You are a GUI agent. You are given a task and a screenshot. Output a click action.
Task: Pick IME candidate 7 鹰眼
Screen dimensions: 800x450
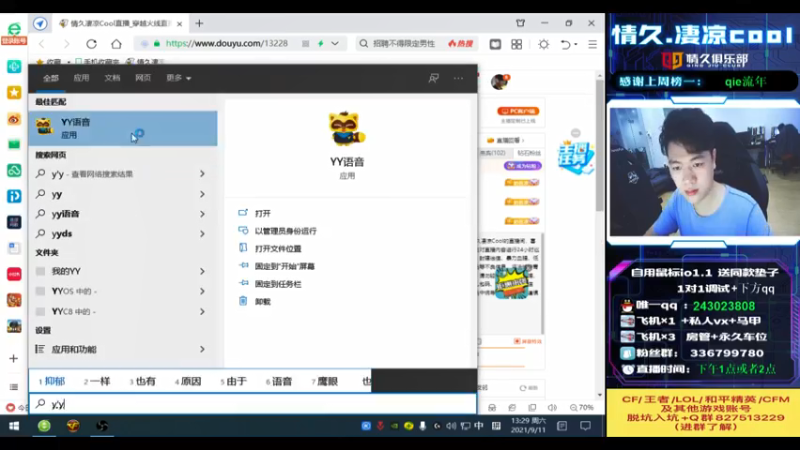[x=324, y=381]
